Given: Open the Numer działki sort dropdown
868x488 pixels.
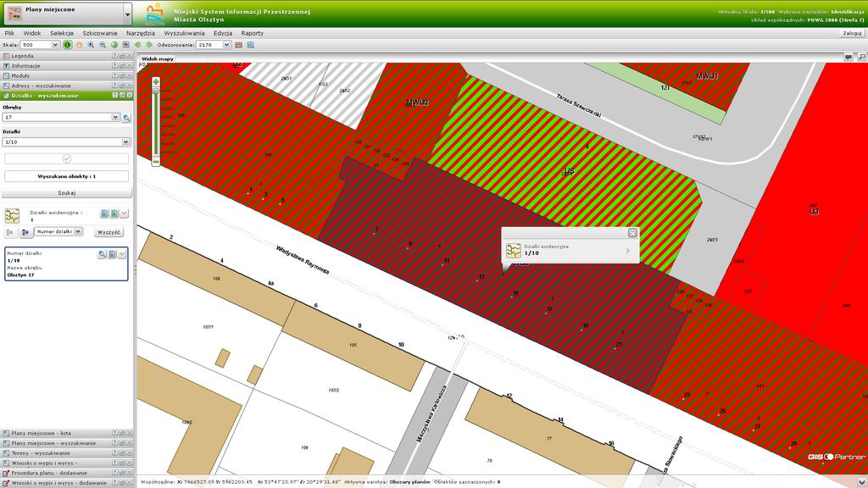Looking at the screenshot, I should pos(79,232).
